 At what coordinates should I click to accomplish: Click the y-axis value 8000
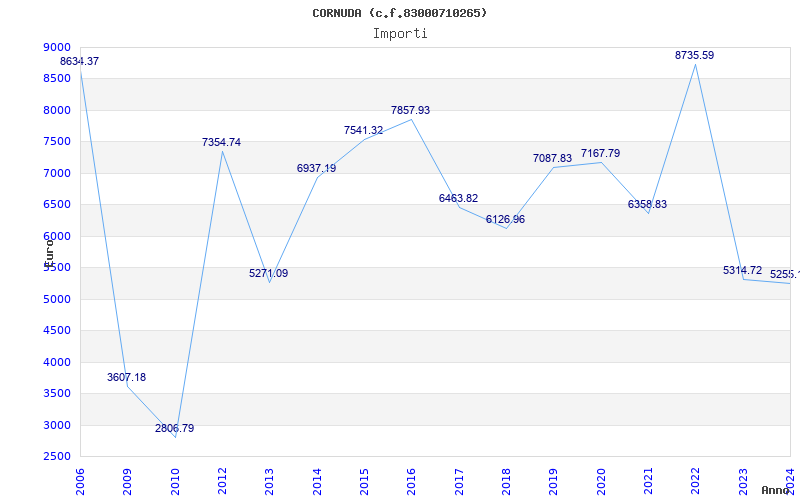point(57,110)
